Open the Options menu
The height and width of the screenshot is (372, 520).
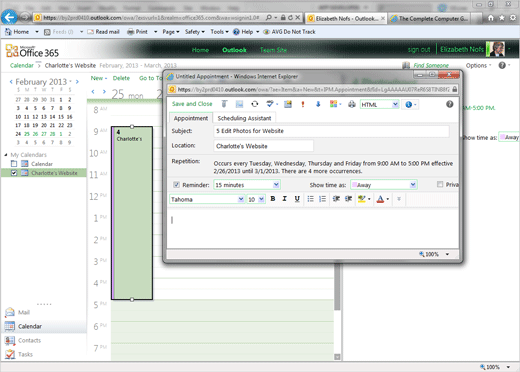[478, 66]
